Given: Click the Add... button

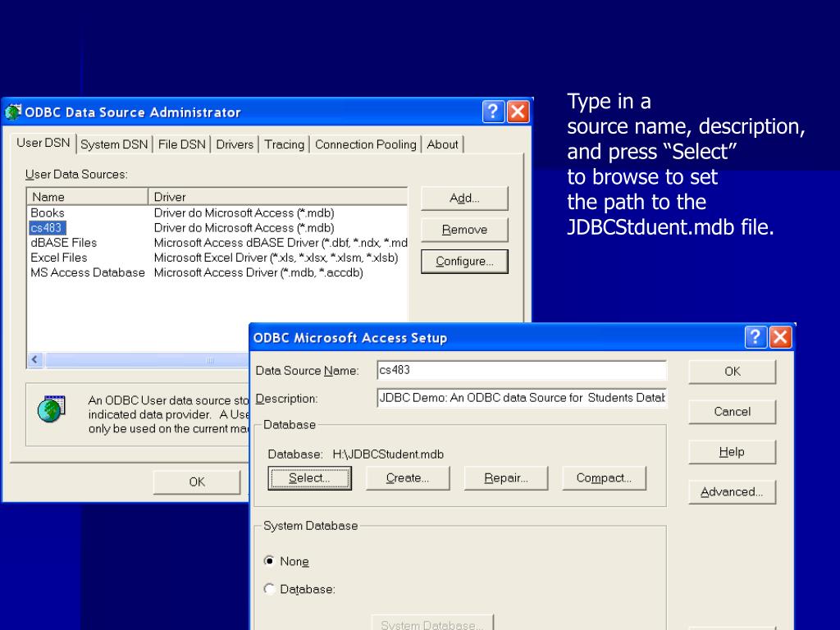Looking at the screenshot, I should click(464, 199).
